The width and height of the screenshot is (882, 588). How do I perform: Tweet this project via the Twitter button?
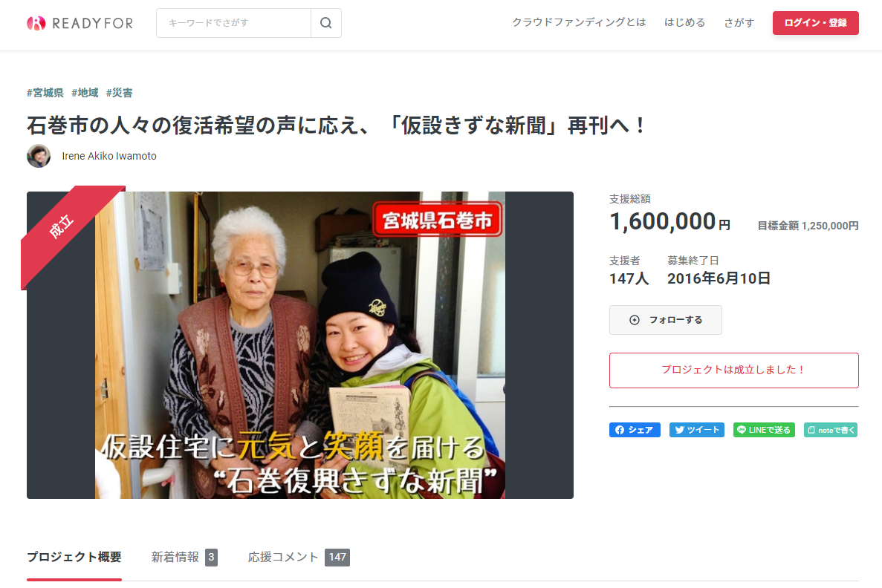696,430
